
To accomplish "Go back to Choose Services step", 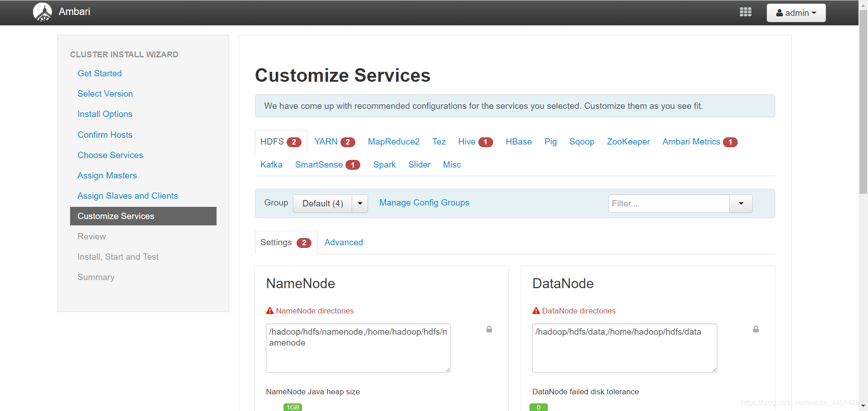I will click(x=110, y=155).
